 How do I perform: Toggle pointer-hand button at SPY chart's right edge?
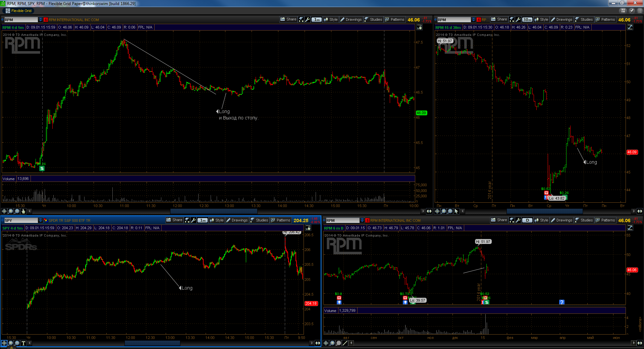308,228
